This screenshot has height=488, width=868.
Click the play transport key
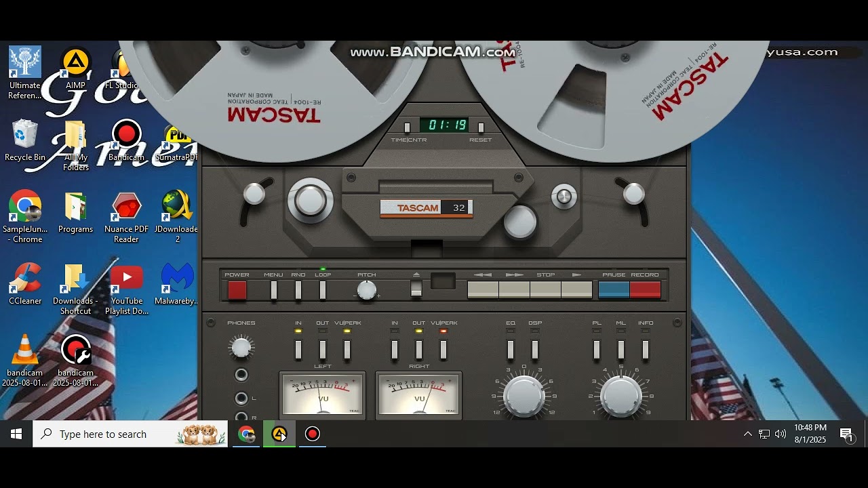tap(577, 289)
